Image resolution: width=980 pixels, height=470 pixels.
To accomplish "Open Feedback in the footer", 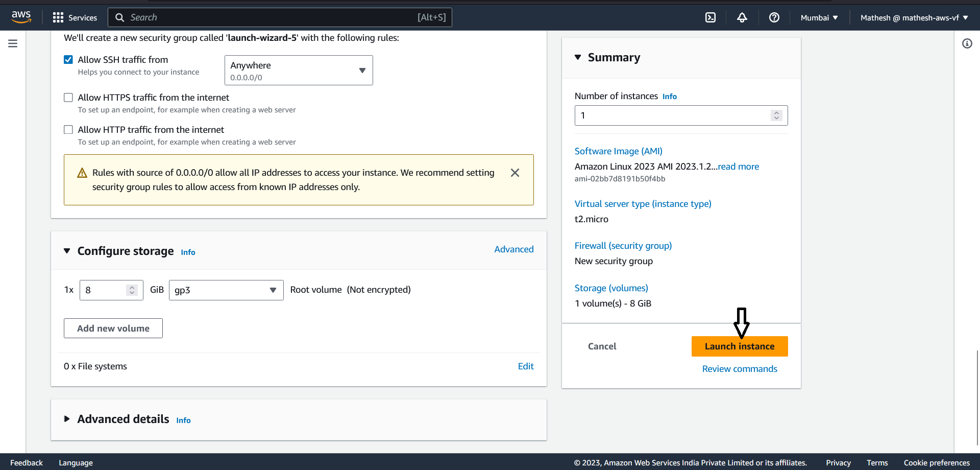I will 27,463.
